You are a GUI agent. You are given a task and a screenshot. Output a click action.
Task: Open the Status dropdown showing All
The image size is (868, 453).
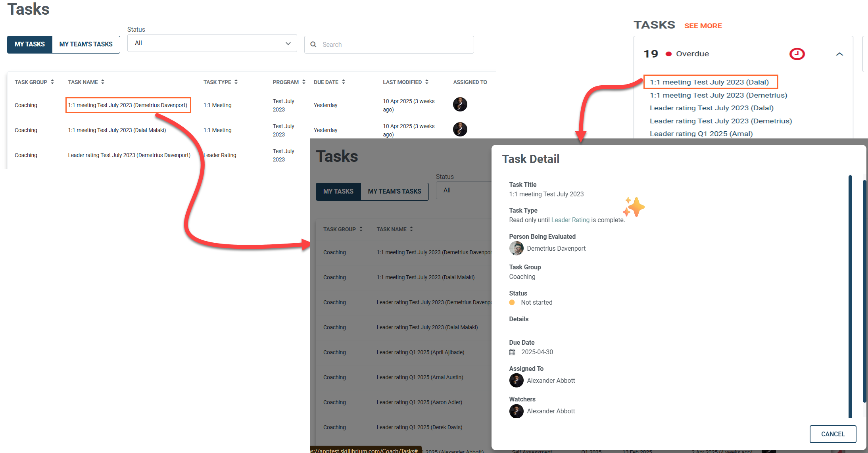[x=212, y=43]
